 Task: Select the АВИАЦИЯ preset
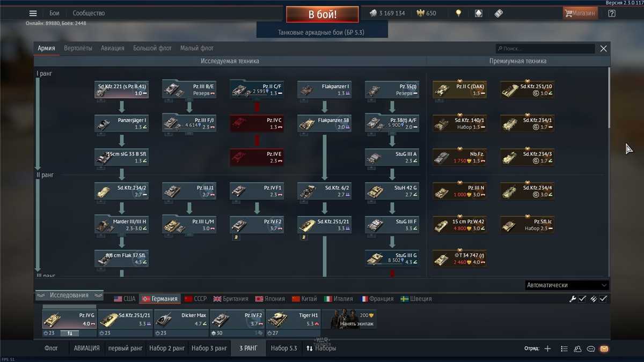(87, 348)
